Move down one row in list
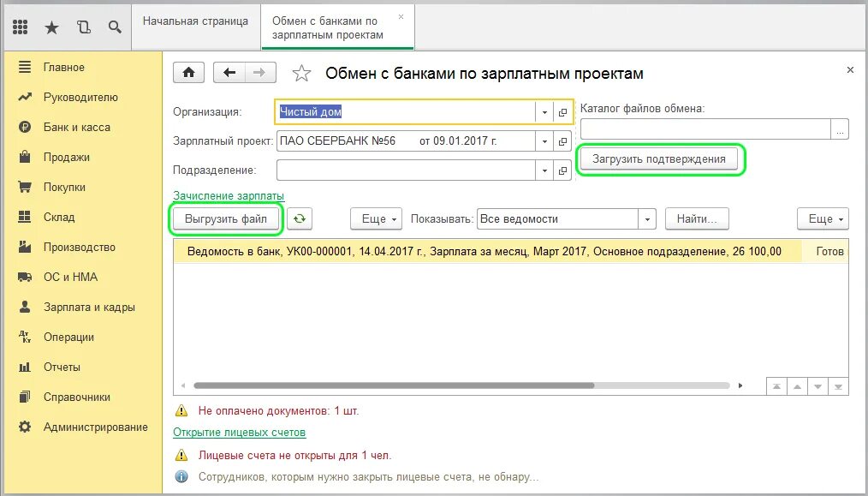868x496 pixels. (817, 386)
